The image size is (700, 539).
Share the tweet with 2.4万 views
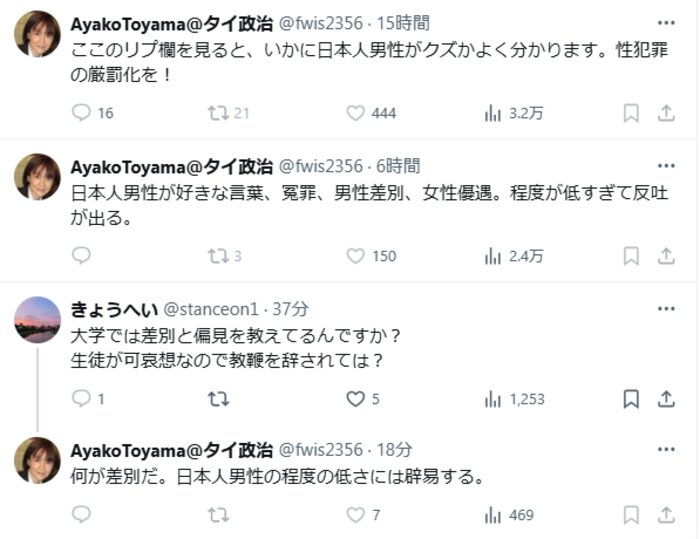[666, 256]
